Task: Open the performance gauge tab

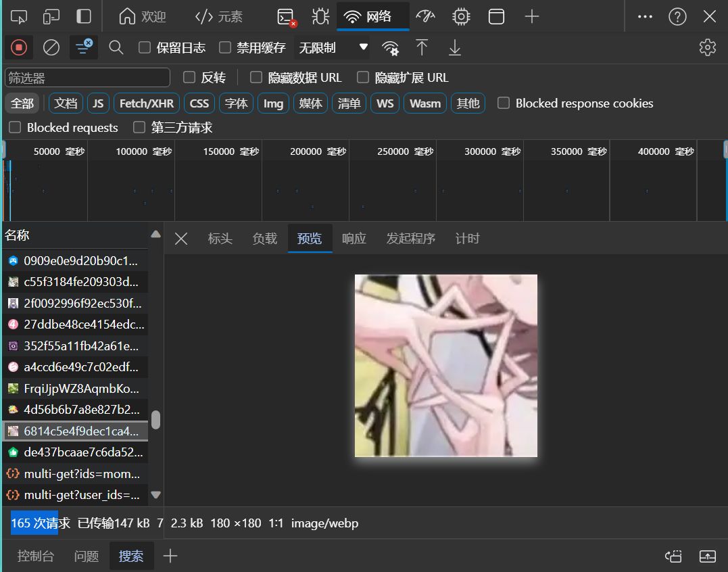Action: 425,17
